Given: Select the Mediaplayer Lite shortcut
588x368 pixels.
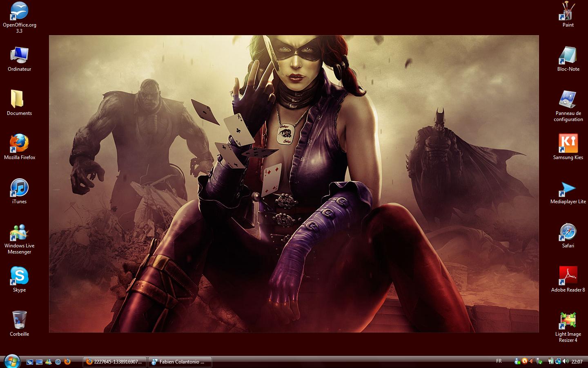Looking at the screenshot, I should (568, 188).
